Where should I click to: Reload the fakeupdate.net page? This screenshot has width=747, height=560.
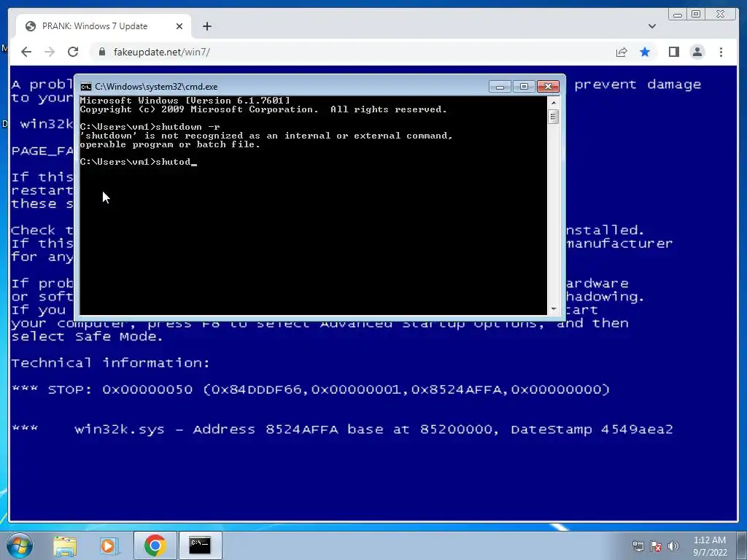tap(73, 52)
